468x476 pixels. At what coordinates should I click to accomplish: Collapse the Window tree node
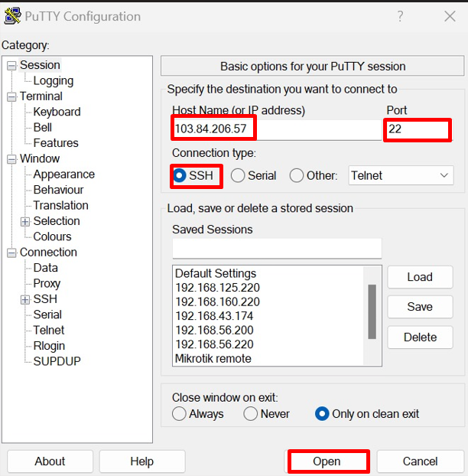coord(11,159)
